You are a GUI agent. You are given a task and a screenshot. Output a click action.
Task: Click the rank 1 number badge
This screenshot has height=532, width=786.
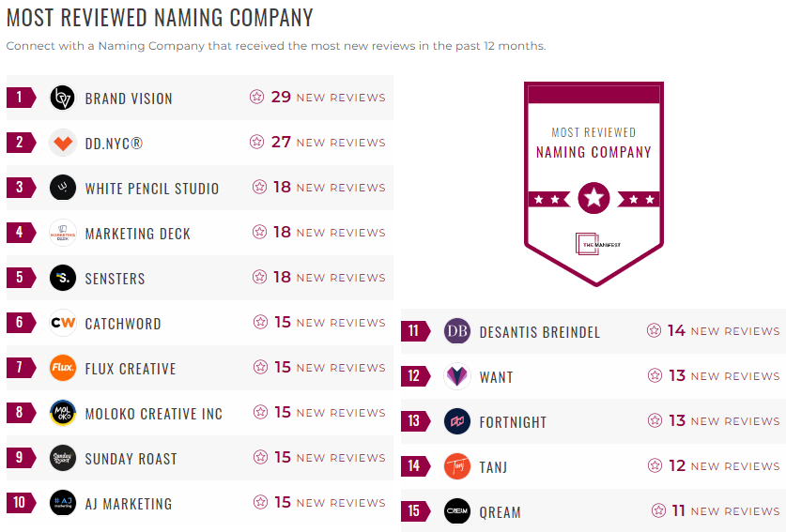click(x=20, y=98)
